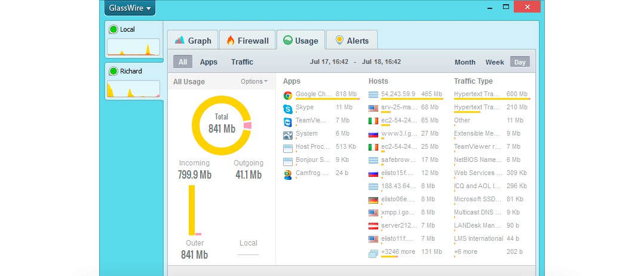
Task: Select the LMS International traffic row
Action: (492, 239)
